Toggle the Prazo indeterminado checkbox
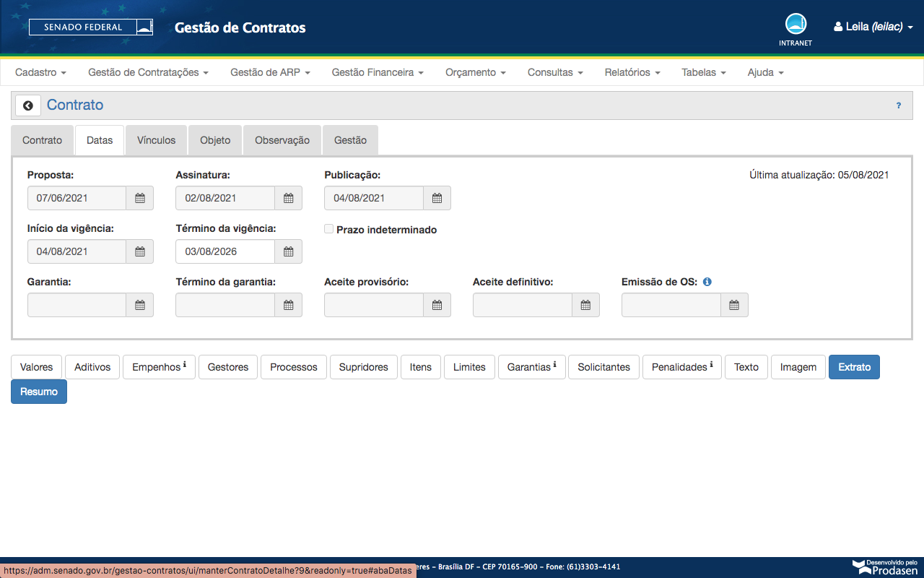924x578 pixels. tap(329, 229)
